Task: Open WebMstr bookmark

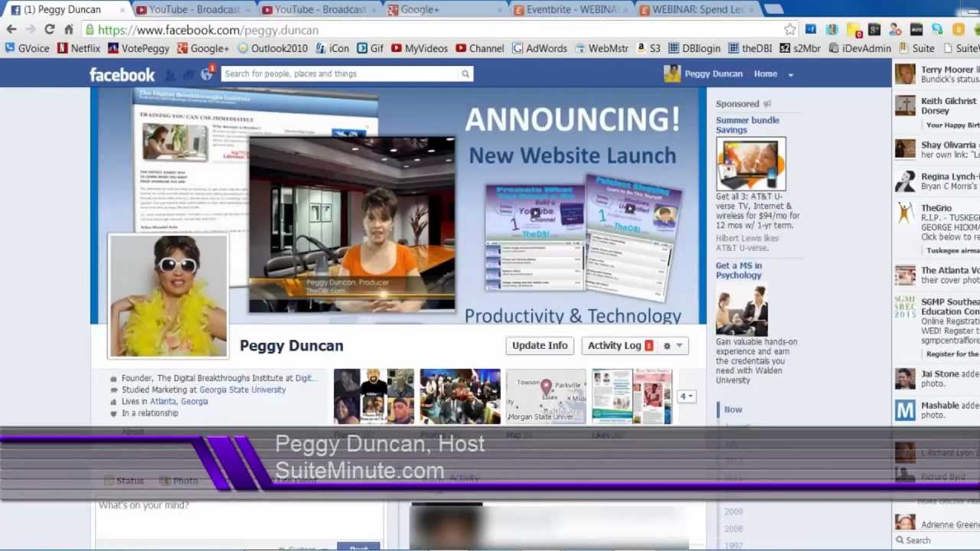Action: tap(602, 47)
